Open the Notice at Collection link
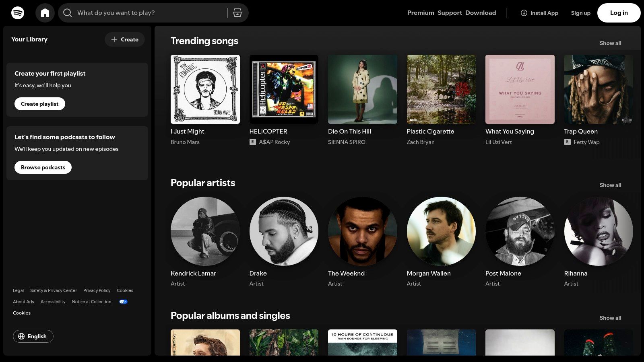This screenshot has height=362, width=644. pos(91,301)
